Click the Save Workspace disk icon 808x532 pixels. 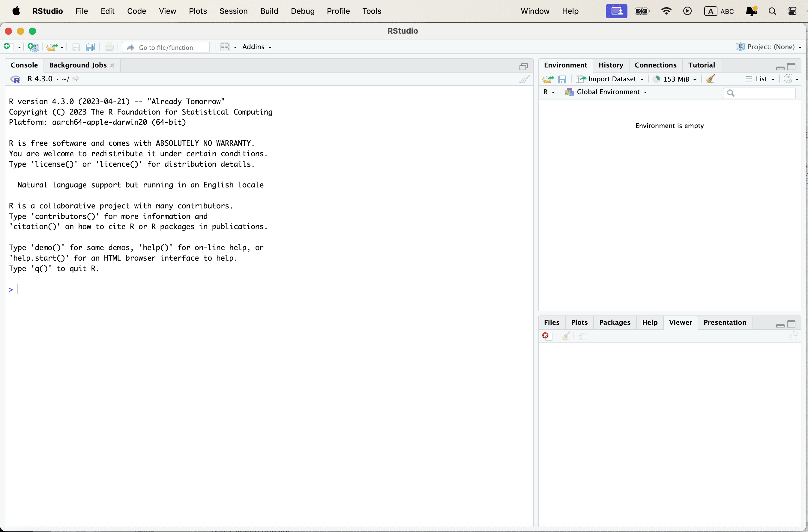pyautogui.click(x=562, y=79)
